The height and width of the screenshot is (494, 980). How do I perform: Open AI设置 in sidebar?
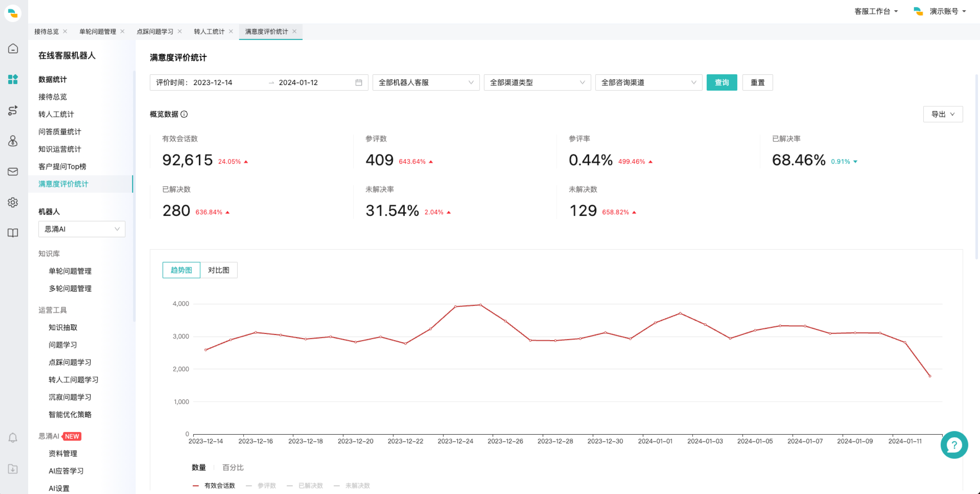(x=59, y=488)
